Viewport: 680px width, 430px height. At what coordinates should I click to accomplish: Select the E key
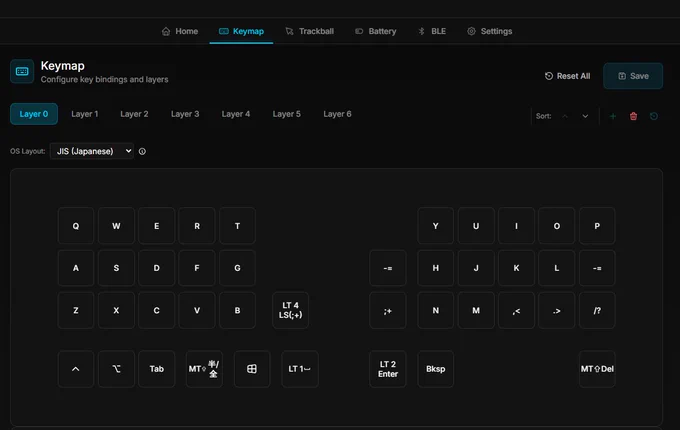[157, 226]
